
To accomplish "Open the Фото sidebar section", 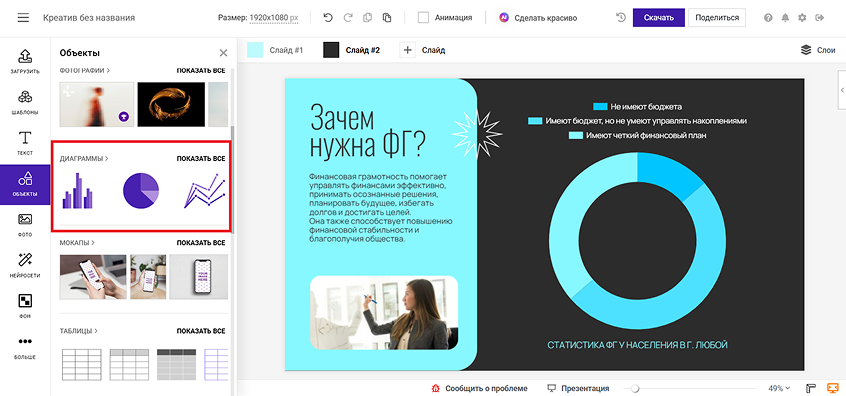I will pyautogui.click(x=25, y=225).
